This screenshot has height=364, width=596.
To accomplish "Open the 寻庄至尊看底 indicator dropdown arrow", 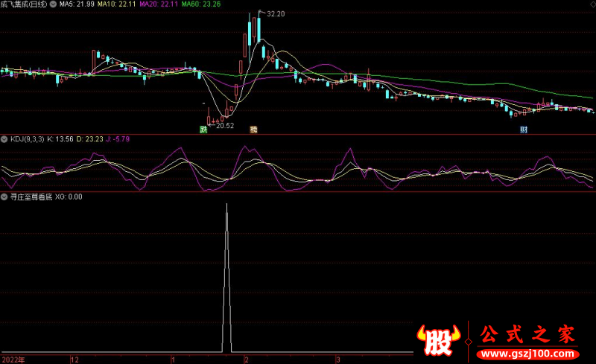I will click(4, 197).
